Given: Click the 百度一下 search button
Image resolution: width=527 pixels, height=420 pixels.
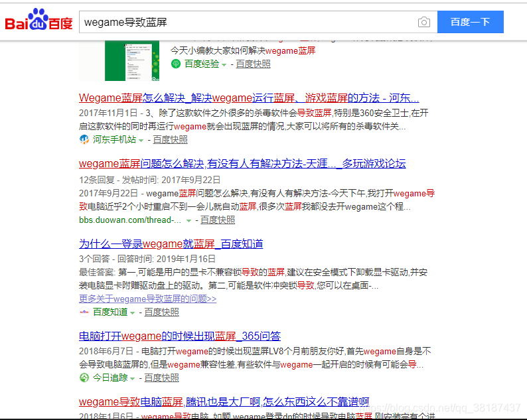Looking at the screenshot, I should tap(470, 22).
